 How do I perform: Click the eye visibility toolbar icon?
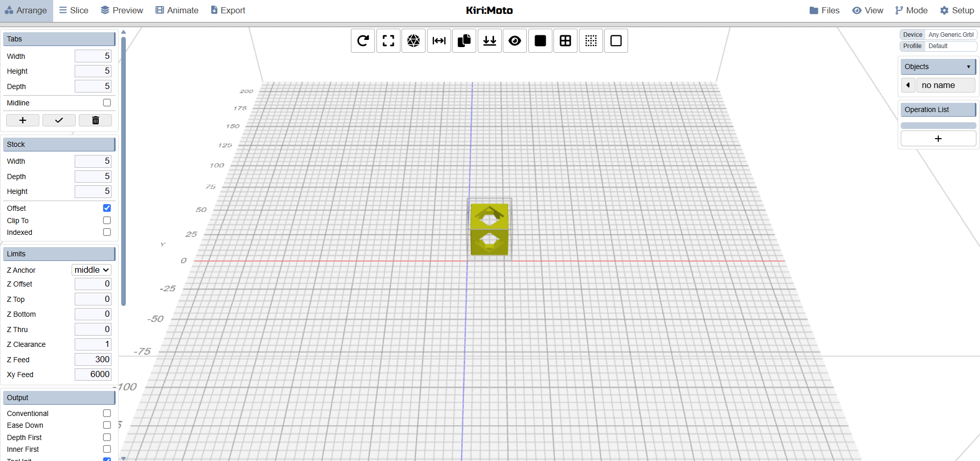515,41
